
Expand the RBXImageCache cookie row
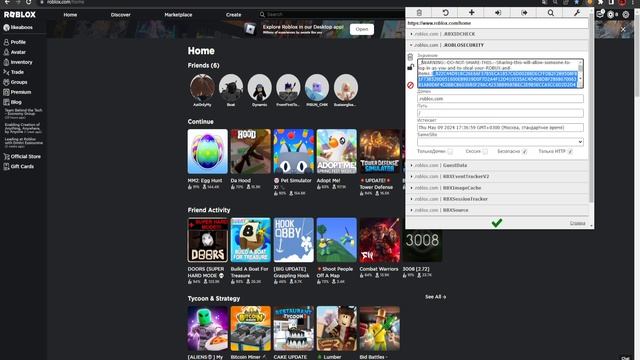coord(498,188)
